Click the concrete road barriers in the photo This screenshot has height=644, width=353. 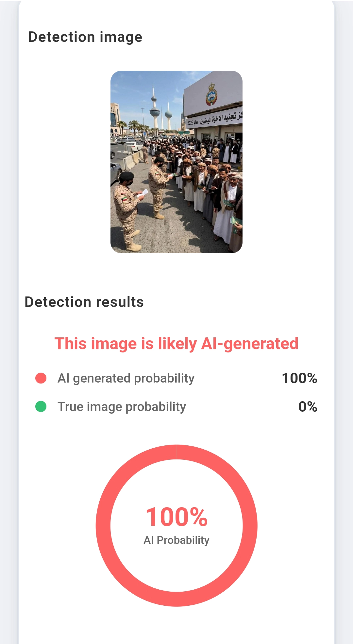coord(132,160)
